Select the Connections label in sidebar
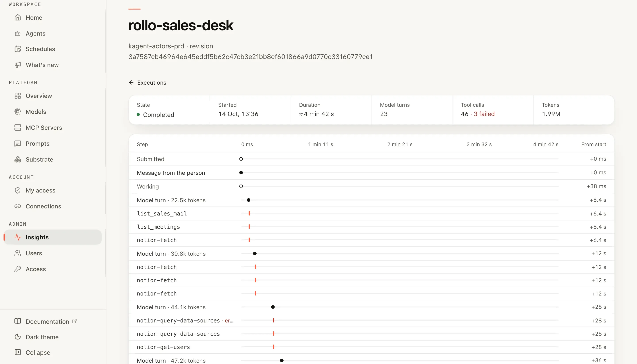Screen dimensions: 637x364 (44, 206)
